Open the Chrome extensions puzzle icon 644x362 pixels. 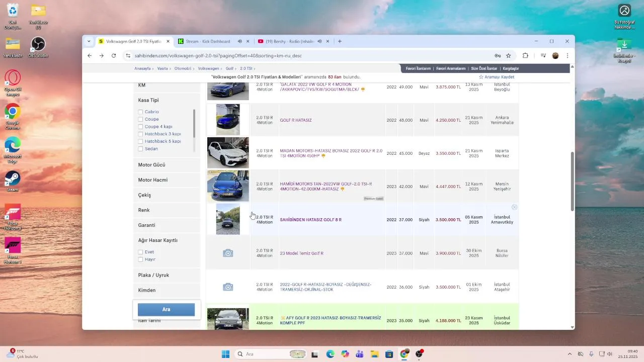click(526, 56)
